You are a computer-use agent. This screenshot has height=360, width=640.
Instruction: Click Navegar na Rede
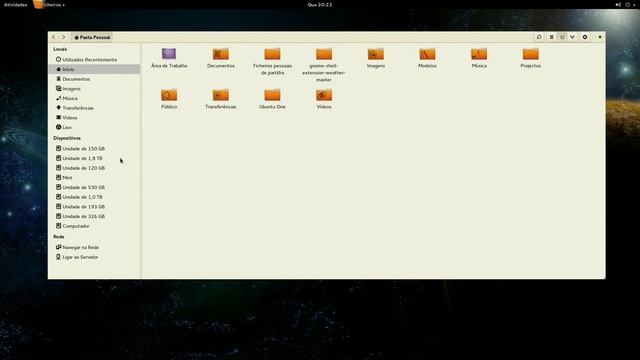(x=94, y=247)
